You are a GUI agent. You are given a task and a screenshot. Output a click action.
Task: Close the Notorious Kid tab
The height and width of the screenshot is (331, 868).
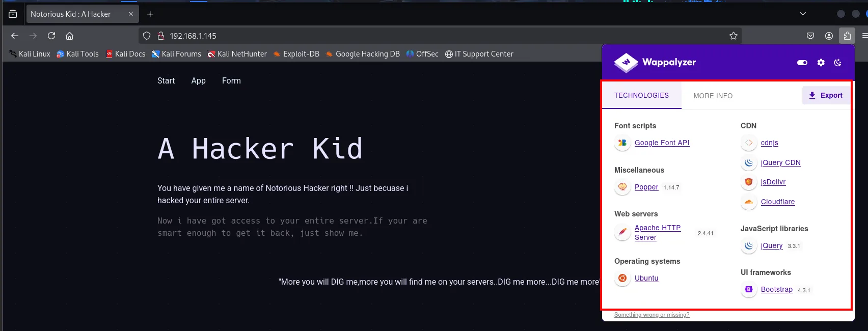tap(131, 14)
